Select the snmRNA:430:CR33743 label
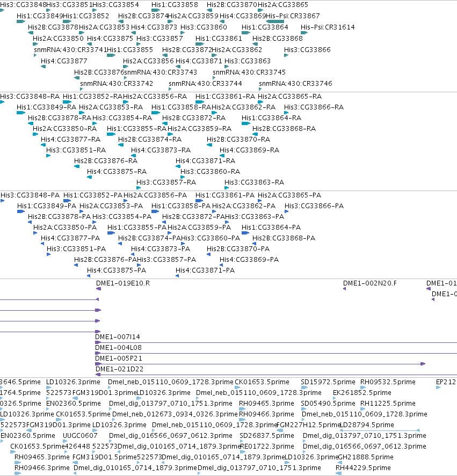 pyautogui.click(x=161, y=72)
